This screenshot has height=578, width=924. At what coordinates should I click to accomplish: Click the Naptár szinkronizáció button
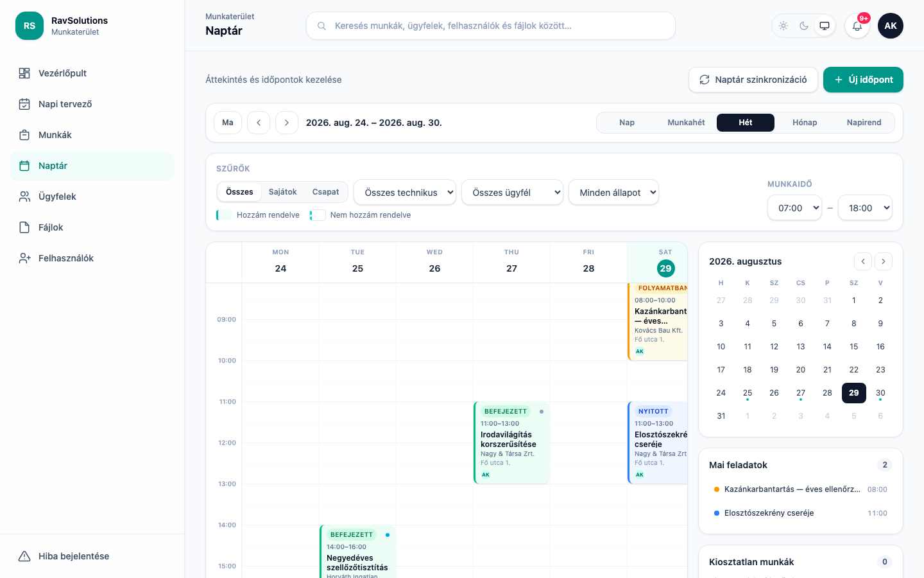(753, 80)
